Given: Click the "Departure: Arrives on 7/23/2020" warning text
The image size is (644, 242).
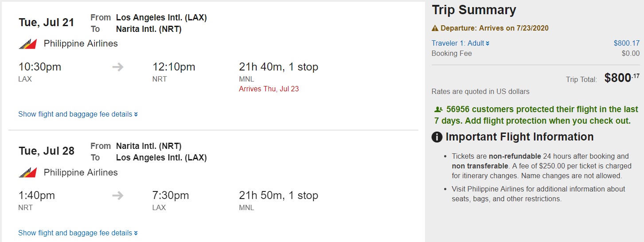Looking at the screenshot, I should tap(494, 28).
